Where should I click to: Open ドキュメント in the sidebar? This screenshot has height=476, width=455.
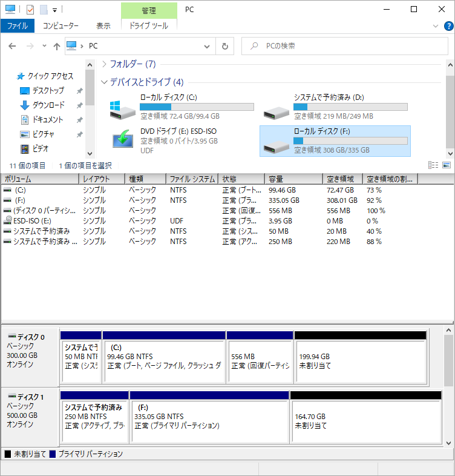pyautogui.click(x=42, y=120)
